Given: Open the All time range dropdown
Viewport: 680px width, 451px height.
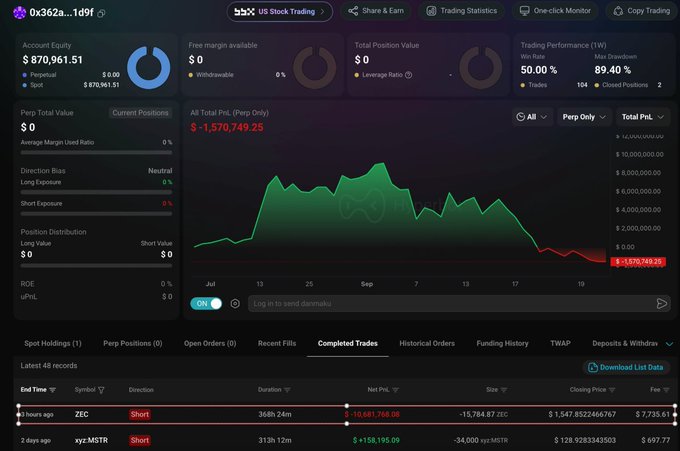Looking at the screenshot, I should [531, 117].
